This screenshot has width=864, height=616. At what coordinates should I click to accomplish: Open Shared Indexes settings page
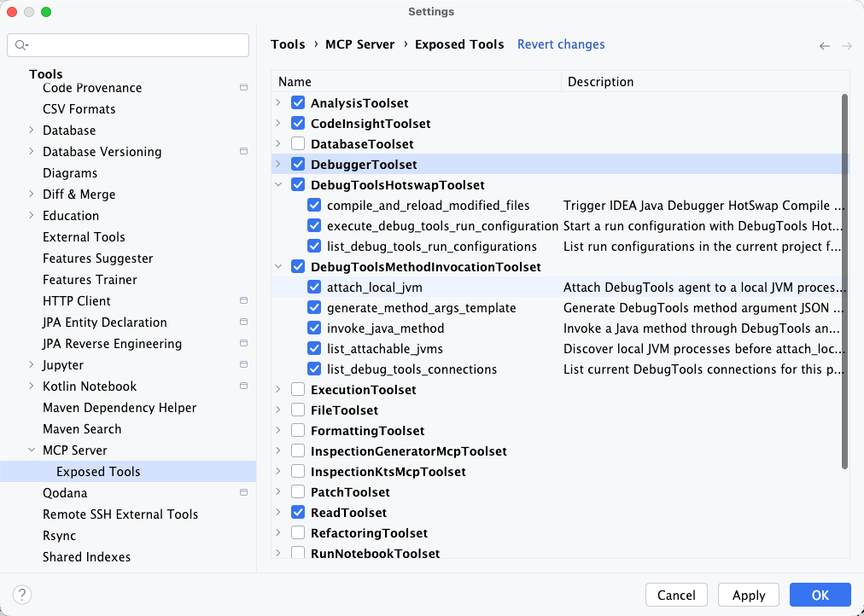click(86, 557)
